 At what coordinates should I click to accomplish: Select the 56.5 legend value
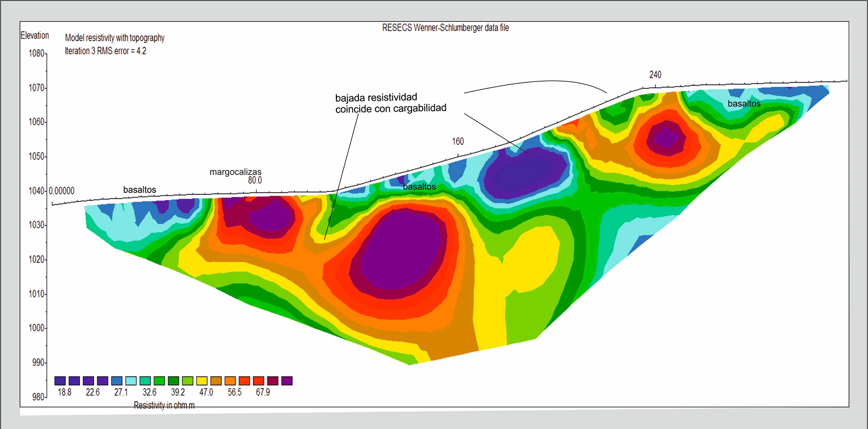[x=234, y=392]
